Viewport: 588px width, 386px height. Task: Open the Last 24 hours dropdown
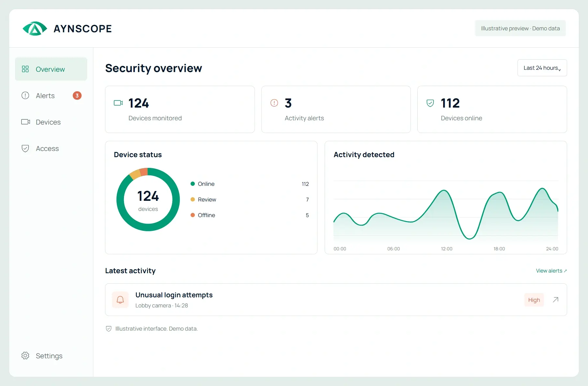pos(542,68)
